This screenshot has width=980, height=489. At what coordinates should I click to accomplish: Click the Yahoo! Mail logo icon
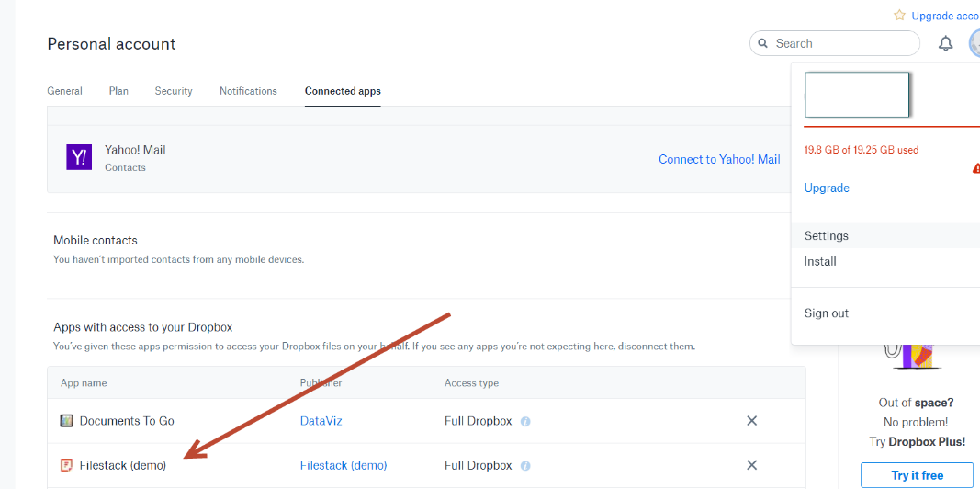pos(79,157)
